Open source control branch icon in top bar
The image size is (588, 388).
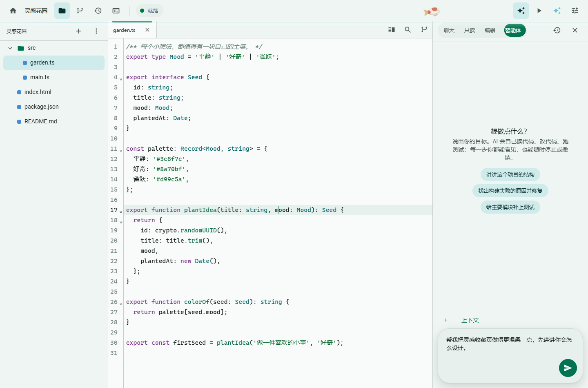tap(80, 11)
